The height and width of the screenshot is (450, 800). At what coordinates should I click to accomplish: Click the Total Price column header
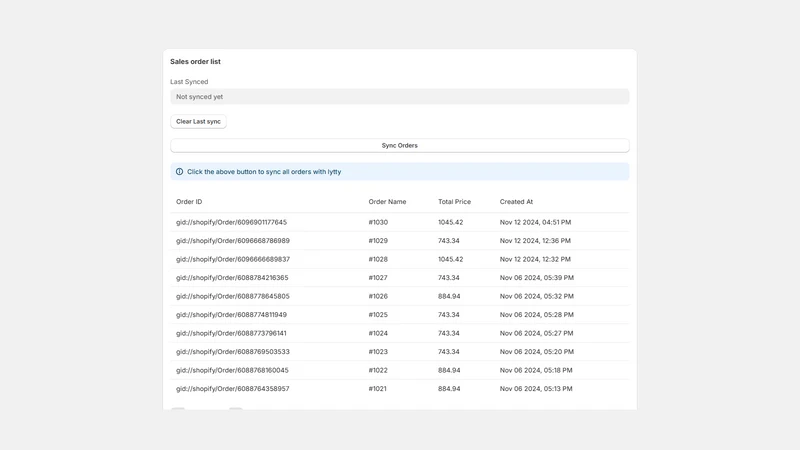454,202
